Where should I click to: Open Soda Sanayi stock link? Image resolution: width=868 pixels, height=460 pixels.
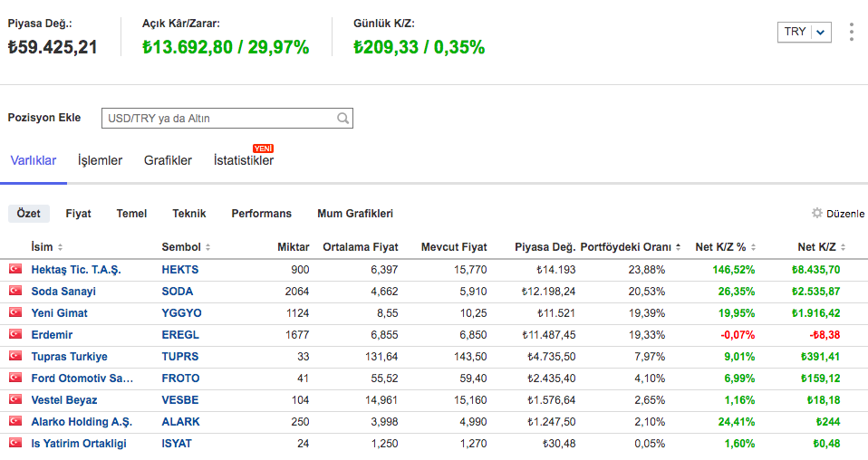(63, 292)
